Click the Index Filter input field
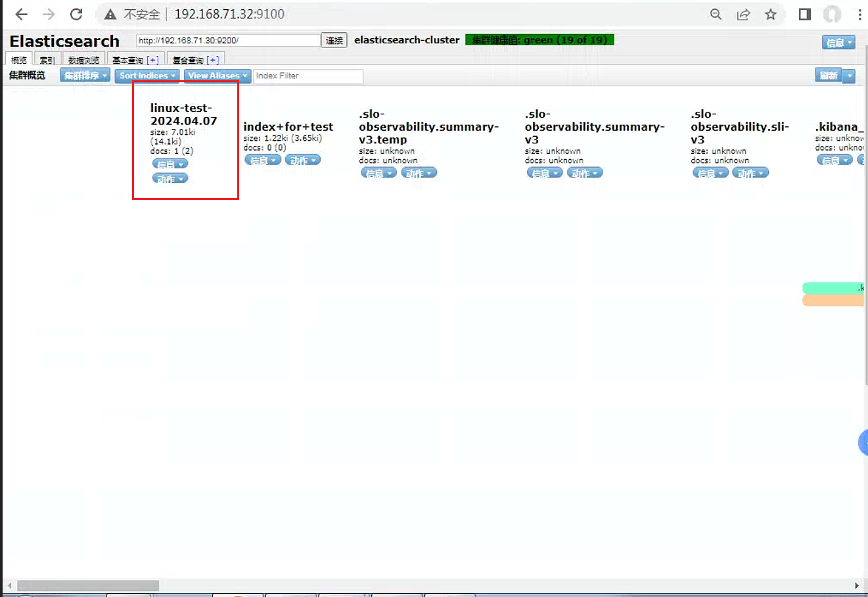868x597 pixels. [308, 76]
